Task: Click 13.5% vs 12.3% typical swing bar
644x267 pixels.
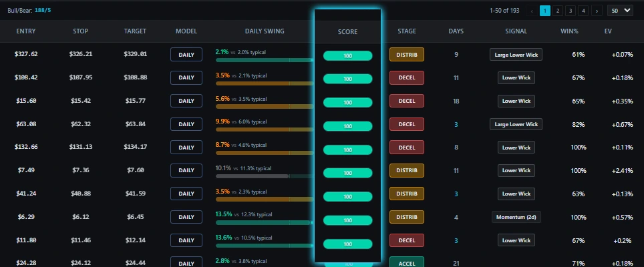Action: pos(265,222)
